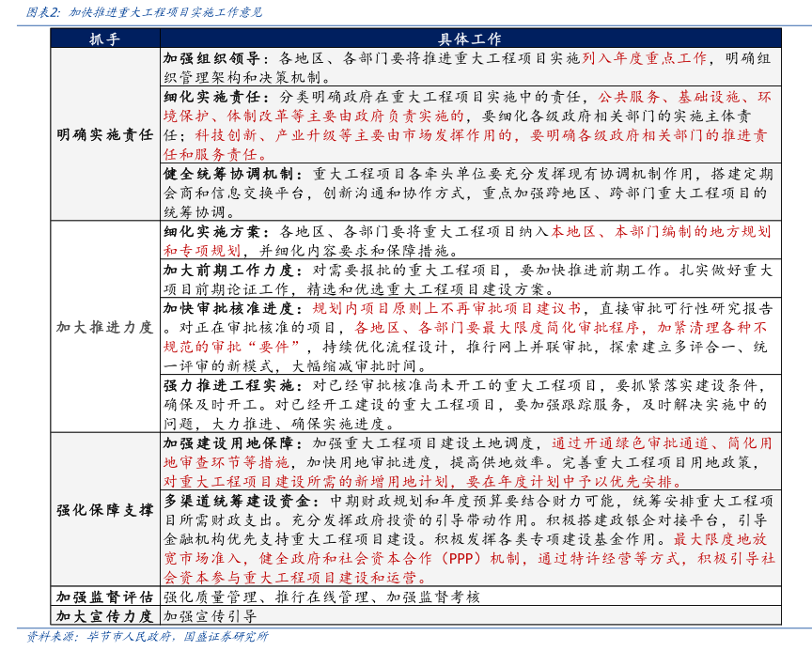Select the "加大宣传力度" row label

pos(103,616)
